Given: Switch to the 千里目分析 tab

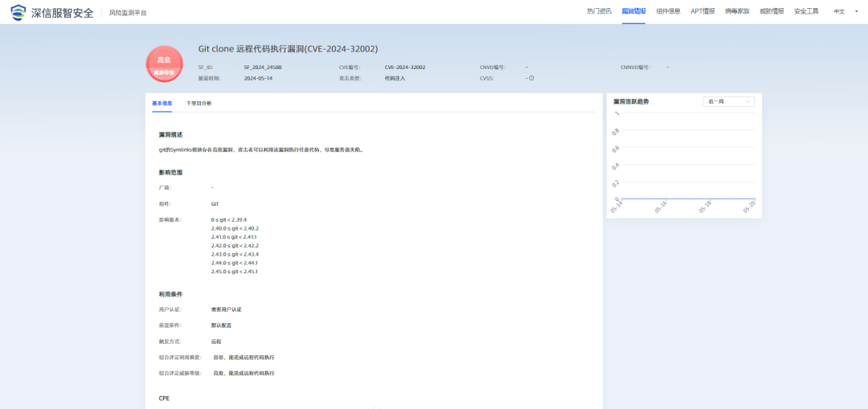Looking at the screenshot, I should pos(199,104).
